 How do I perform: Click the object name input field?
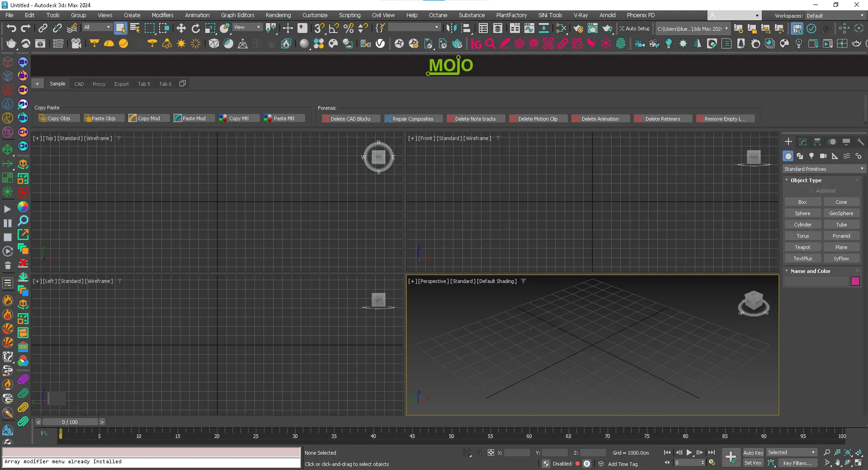pos(816,281)
